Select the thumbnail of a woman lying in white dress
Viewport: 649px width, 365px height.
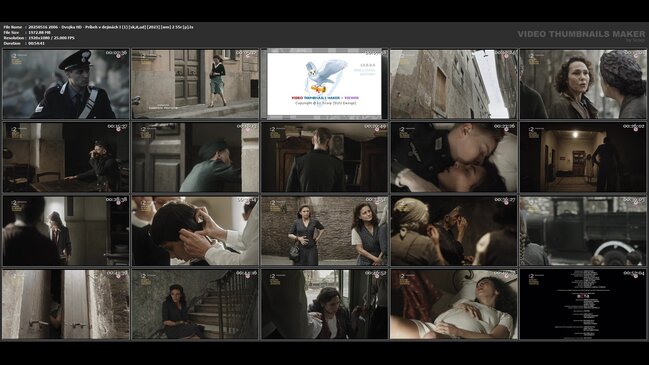coord(454,305)
